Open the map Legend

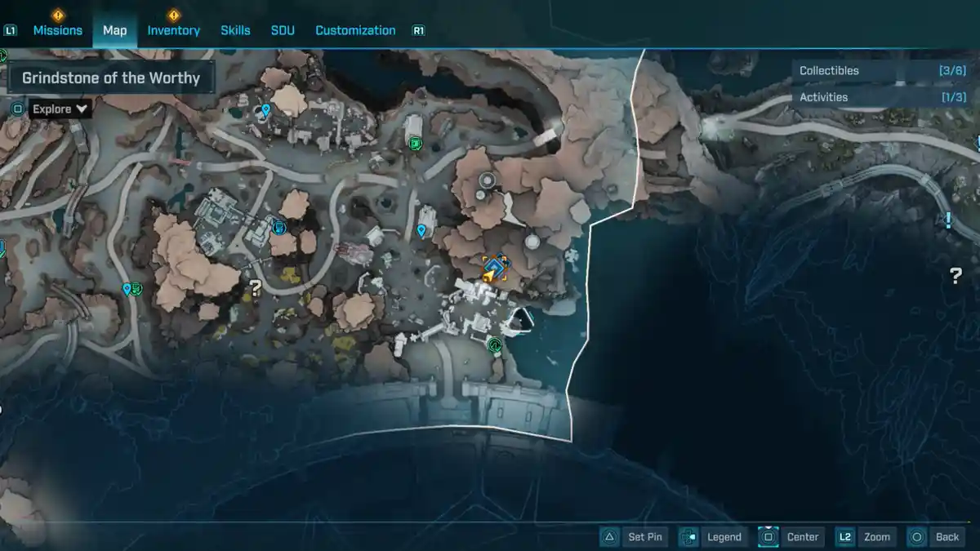pos(712,536)
